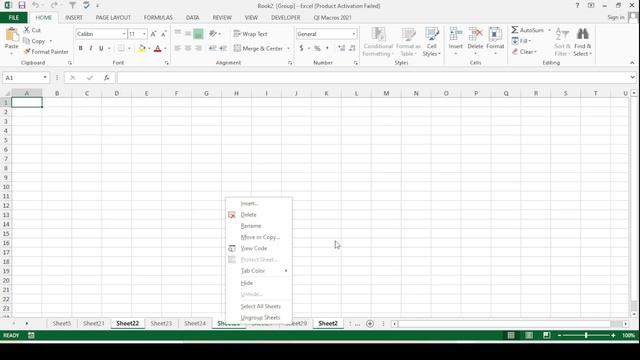This screenshot has height=360, width=640.
Task: Switch to the PAGE LAYOUT tab
Action: [113, 18]
